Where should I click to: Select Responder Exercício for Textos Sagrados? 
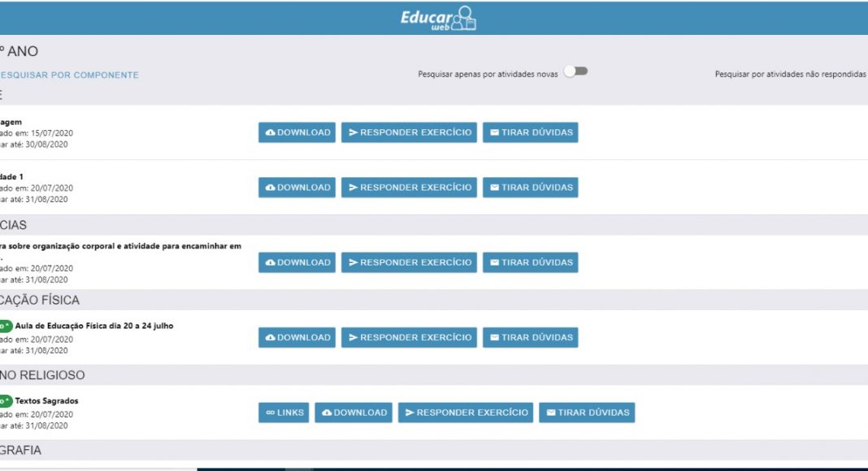(465, 413)
